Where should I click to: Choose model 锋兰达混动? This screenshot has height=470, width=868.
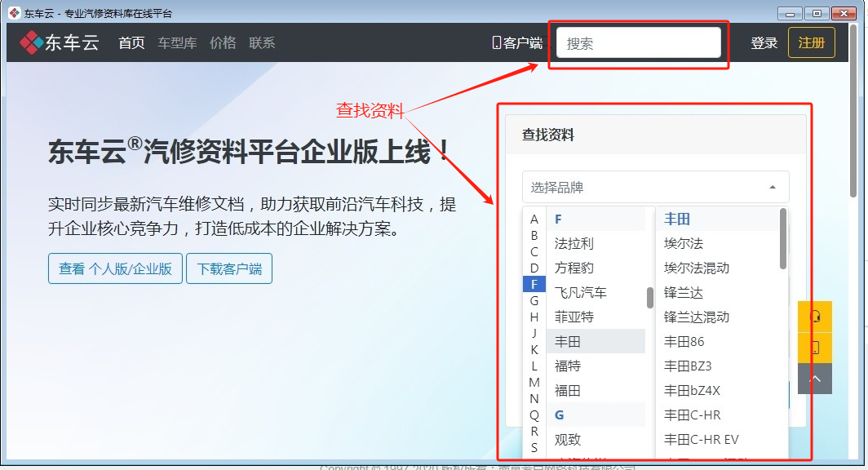pos(717,317)
